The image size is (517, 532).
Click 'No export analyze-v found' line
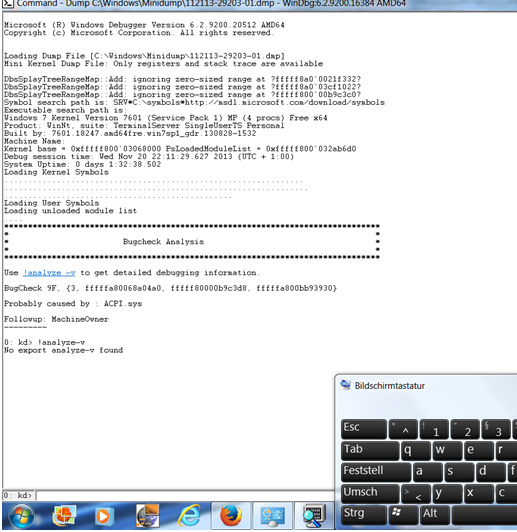[x=63, y=350]
